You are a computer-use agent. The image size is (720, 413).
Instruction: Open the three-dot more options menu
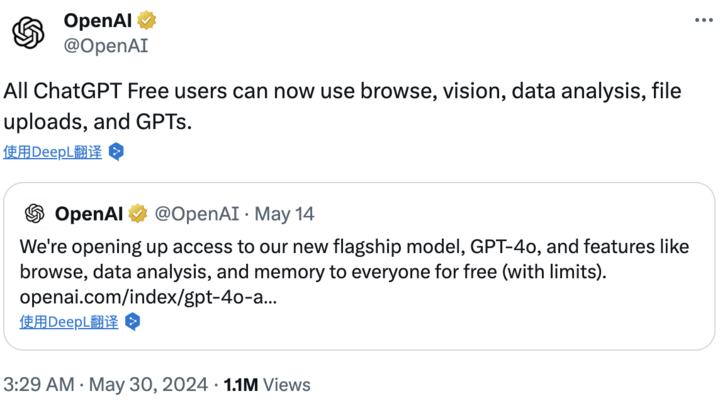[703, 20]
